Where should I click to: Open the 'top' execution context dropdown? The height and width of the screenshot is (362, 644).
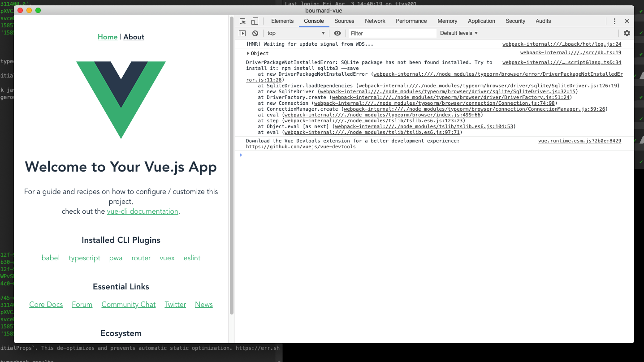click(296, 33)
